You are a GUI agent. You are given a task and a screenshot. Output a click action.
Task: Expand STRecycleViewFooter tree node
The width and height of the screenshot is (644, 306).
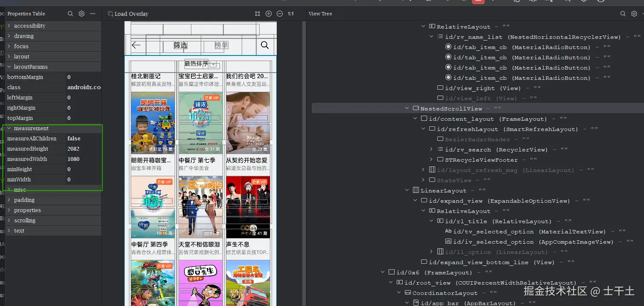431,160
